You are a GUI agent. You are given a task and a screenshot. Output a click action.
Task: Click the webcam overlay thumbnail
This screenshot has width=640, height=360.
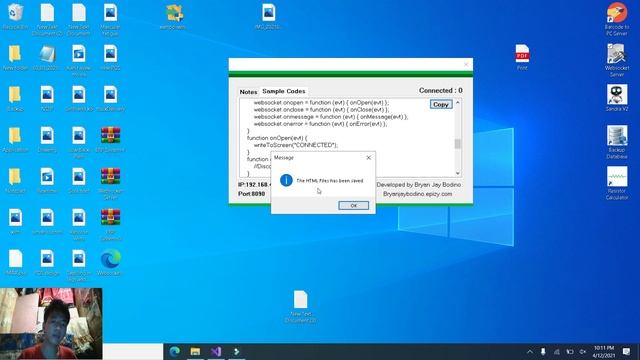[51, 324]
